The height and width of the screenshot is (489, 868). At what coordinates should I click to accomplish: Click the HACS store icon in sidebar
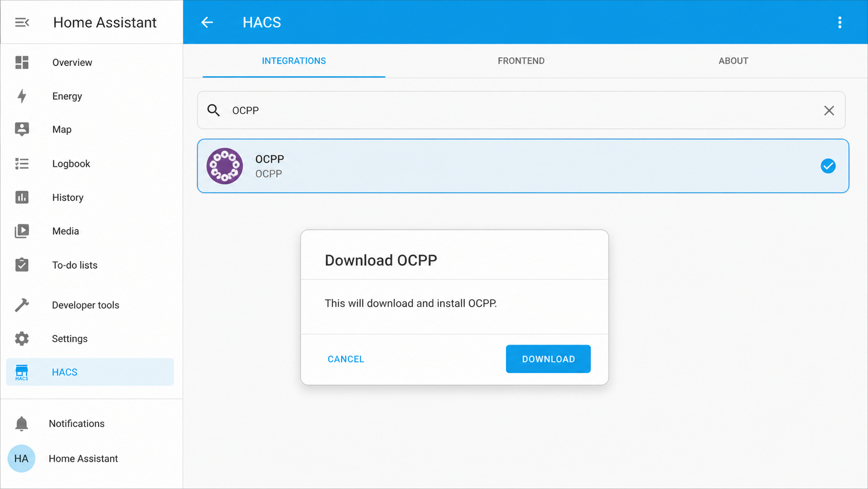[22, 372]
